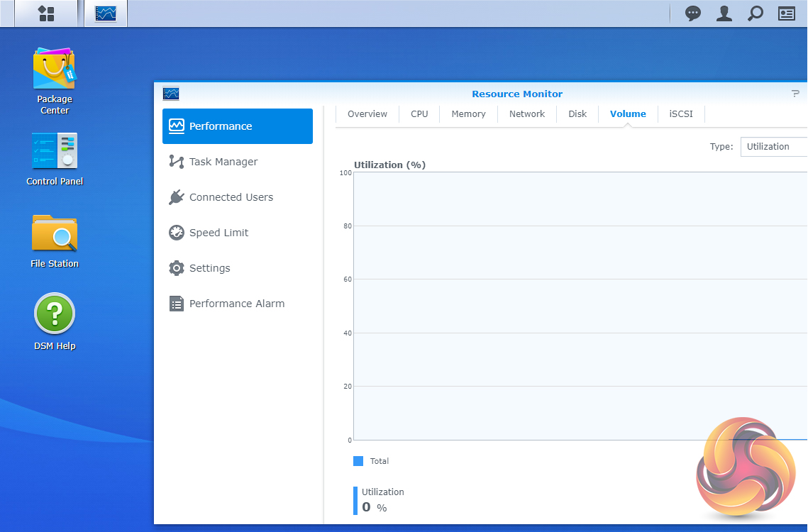Screen dimensions: 808x532
Task: Click the Performance sidebar icon
Action: [176, 126]
